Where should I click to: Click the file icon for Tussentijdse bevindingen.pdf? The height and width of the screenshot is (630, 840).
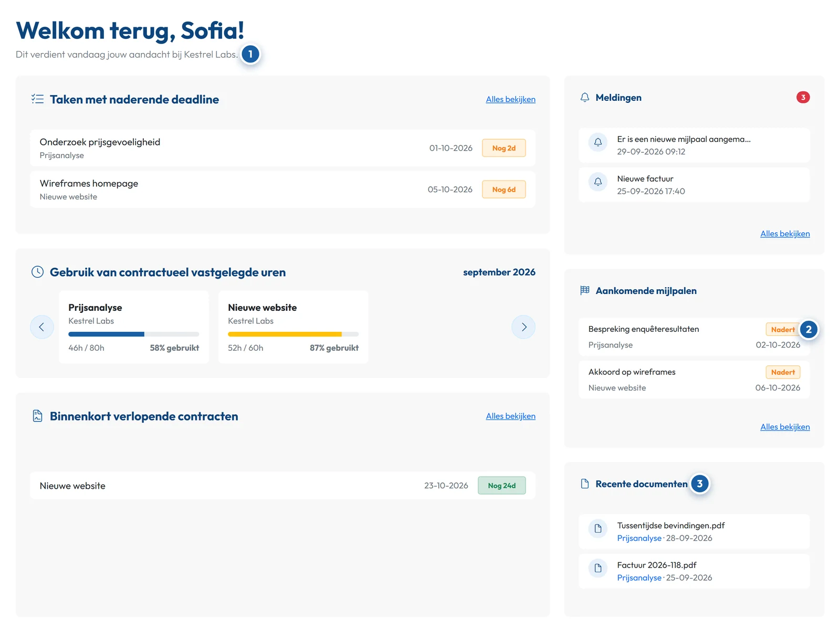coord(598,529)
